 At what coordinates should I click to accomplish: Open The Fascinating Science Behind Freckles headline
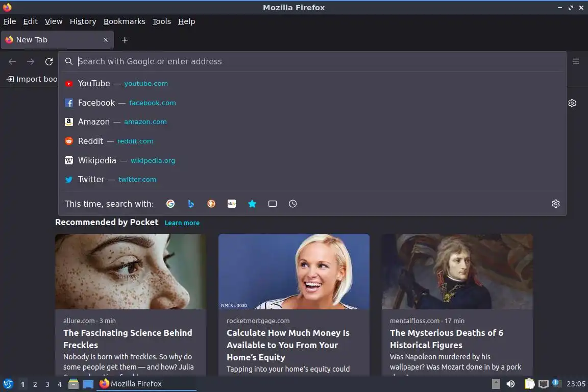point(128,339)
